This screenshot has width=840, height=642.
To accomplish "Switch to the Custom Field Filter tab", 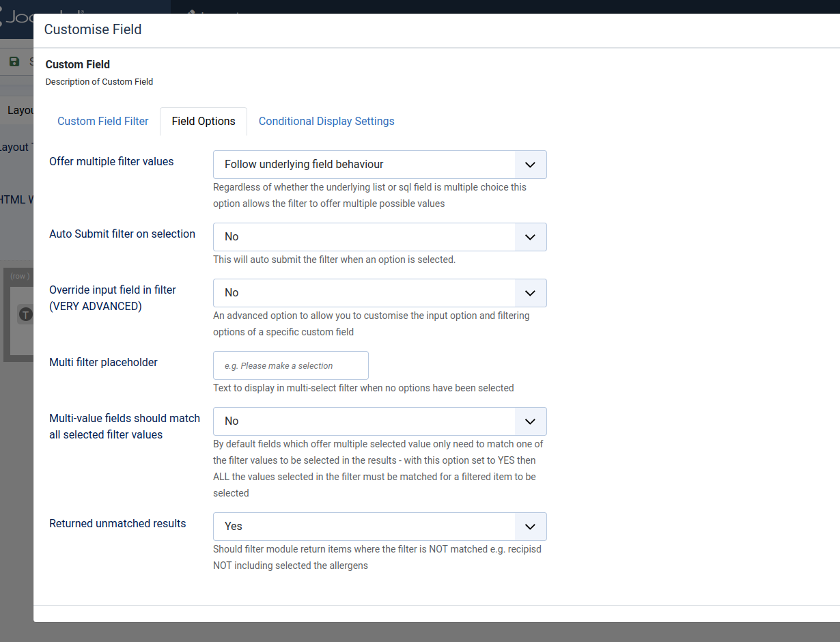I will [103, 121].
